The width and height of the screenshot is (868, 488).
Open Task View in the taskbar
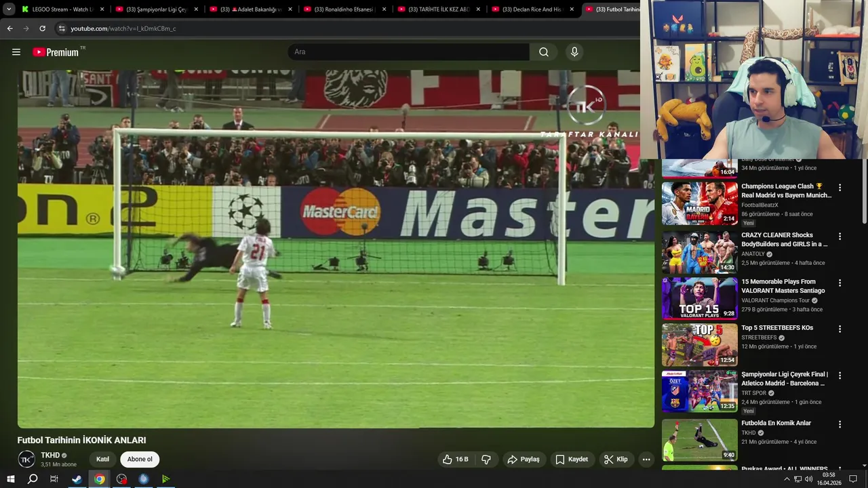[x=54, y=479]
